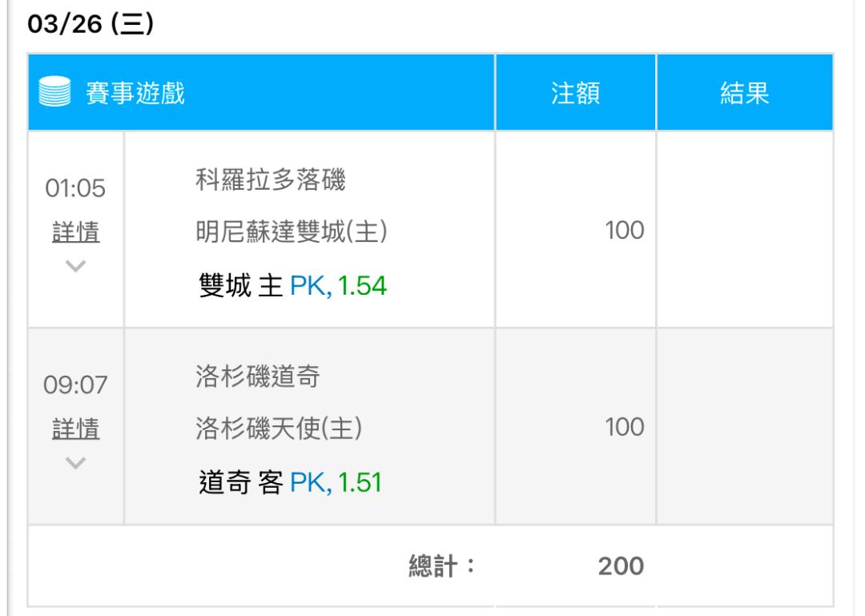Click the 09:07 game time

[x=75, y=384]
